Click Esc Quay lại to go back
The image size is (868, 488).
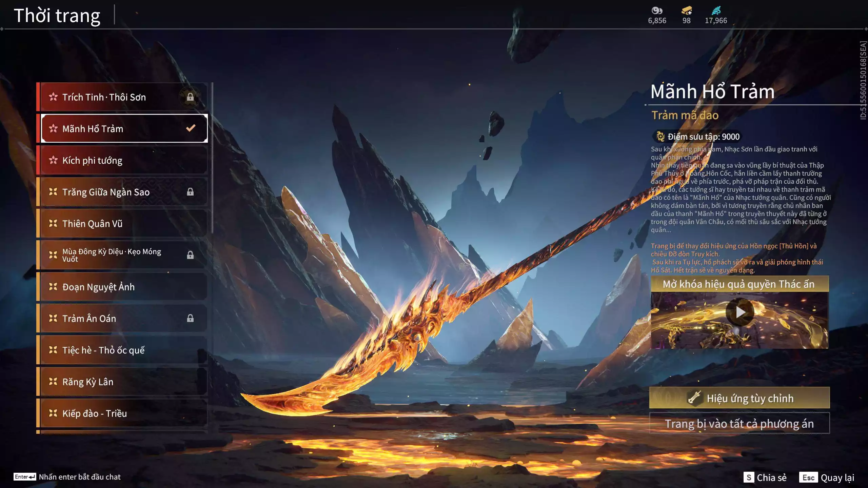point(827,477)
